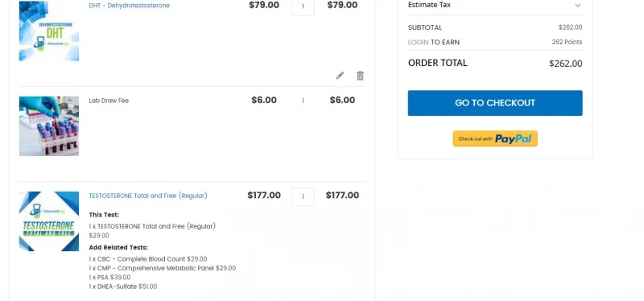This screenshot has width=644, height=301.
Task: Open TESTOSTERONE Total and Free (Regular) link
Action: coord(148,196)
